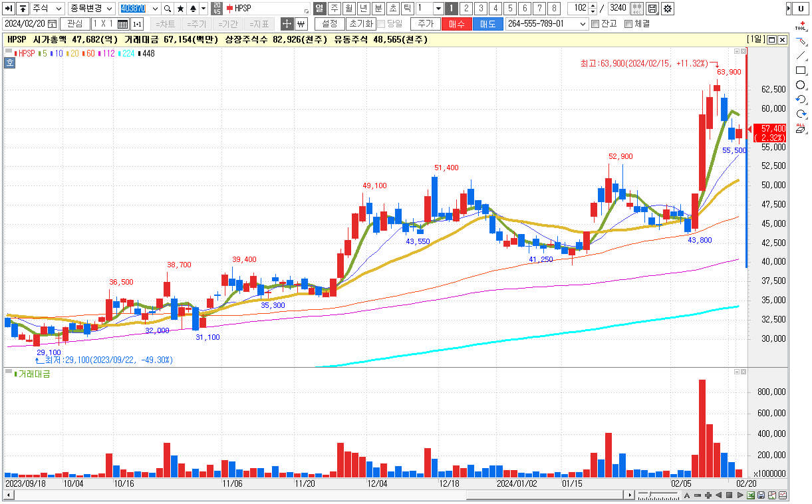
Task: Click the plus zoom in icon
Action: coord(708,495)
